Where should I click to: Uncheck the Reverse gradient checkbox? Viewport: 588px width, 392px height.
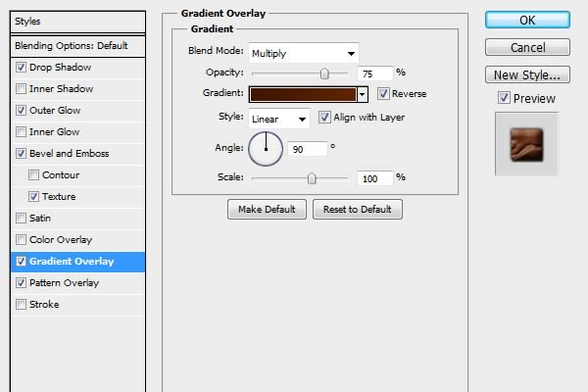pyautogui.click(x=383, y=94)
